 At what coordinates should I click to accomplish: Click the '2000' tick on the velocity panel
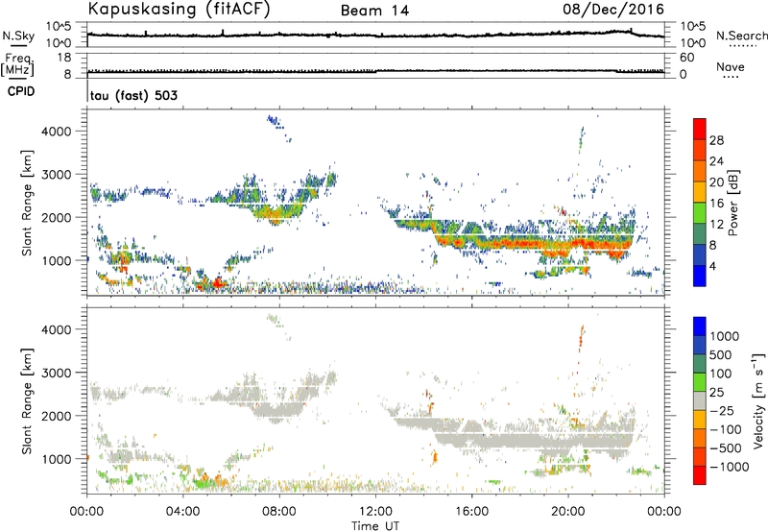pyautogui.click(x=56, y=416)
